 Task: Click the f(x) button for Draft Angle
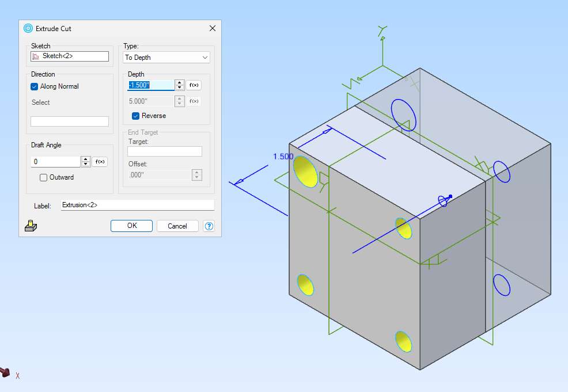[100, 161]
